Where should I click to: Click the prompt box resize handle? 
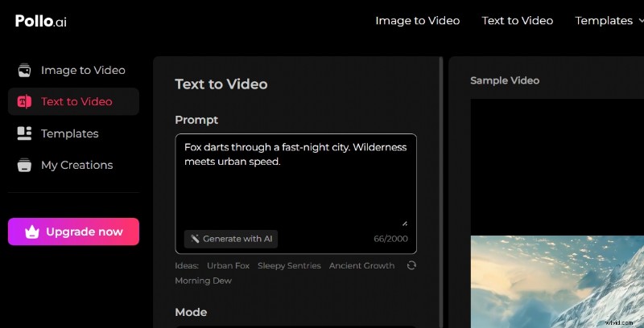(x=404, y=223)
